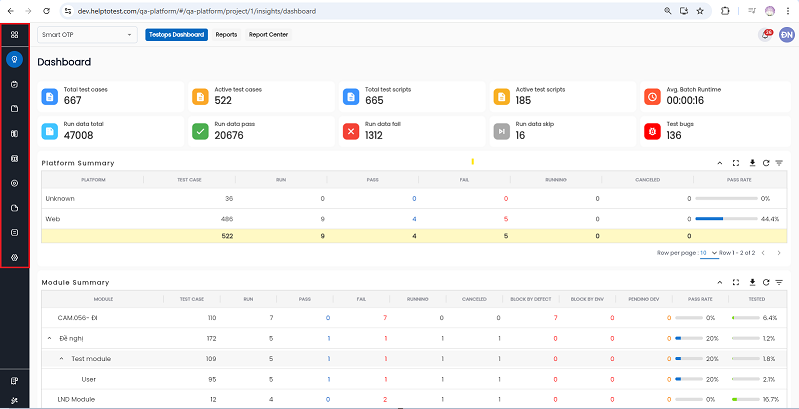
Task: Click the apps grid icon in sidebar
Action: pyautogui.click(x=14, y=34)
